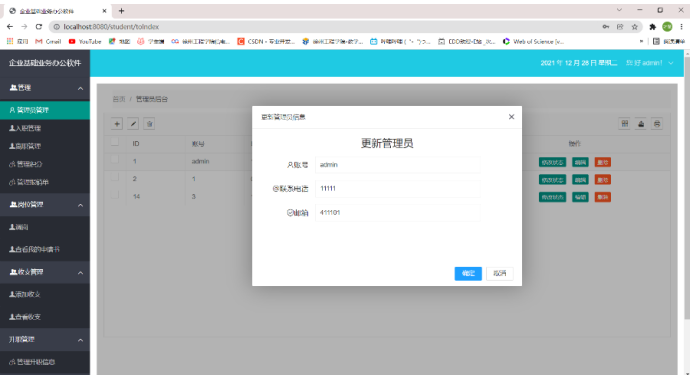Image resolution: width=690 pixels, height=375 pixels.
Task: Click the localhost address bar
Action: click(x=326, y=27)
